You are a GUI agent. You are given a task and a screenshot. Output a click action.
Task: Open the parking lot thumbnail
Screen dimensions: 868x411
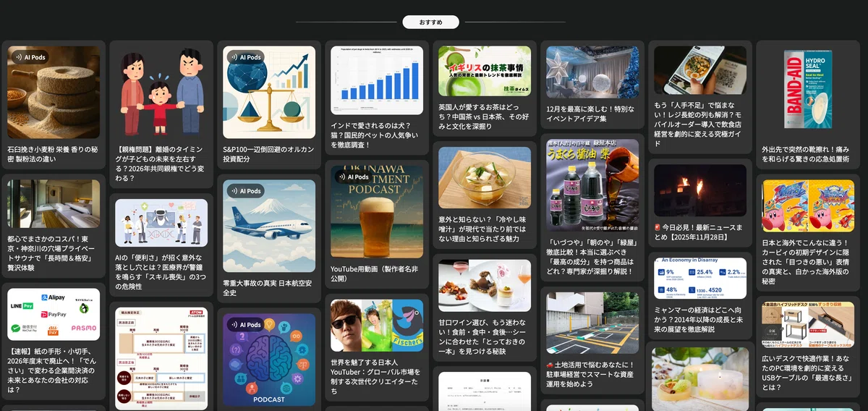592,323
